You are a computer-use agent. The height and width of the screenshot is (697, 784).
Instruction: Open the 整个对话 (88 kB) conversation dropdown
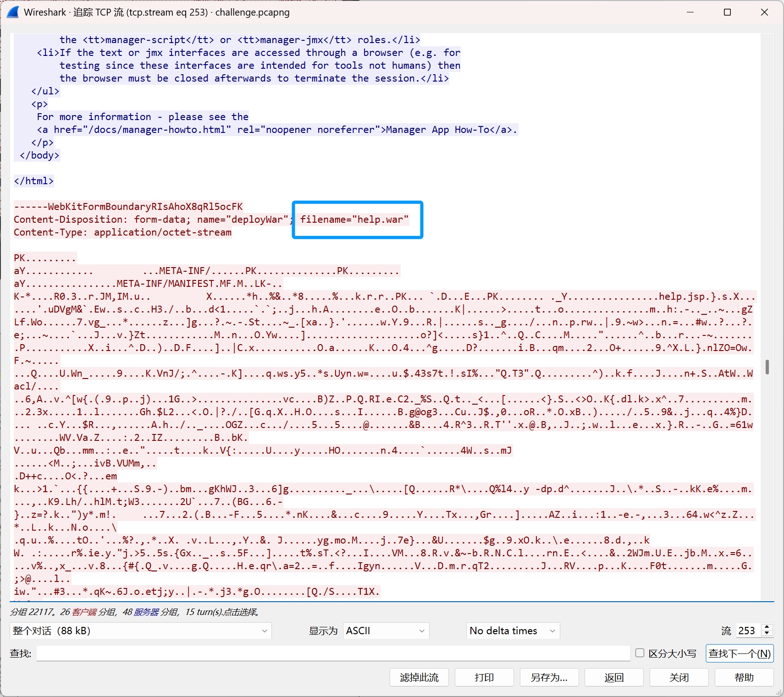140,631
